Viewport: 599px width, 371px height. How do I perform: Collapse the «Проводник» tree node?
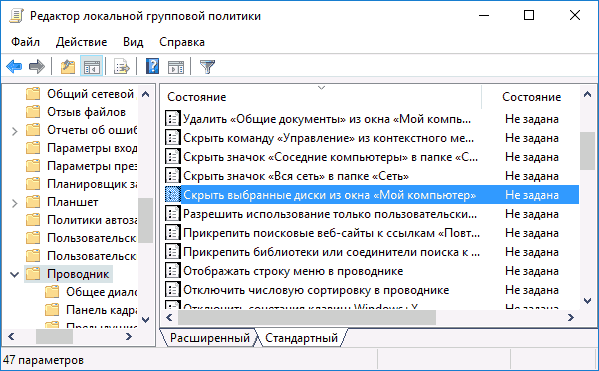coord(15,274)
